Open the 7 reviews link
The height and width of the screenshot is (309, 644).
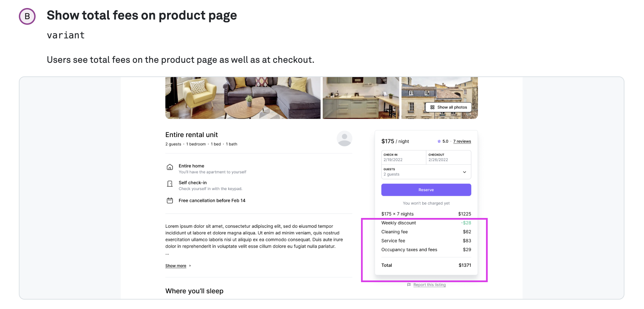(462, 141)
